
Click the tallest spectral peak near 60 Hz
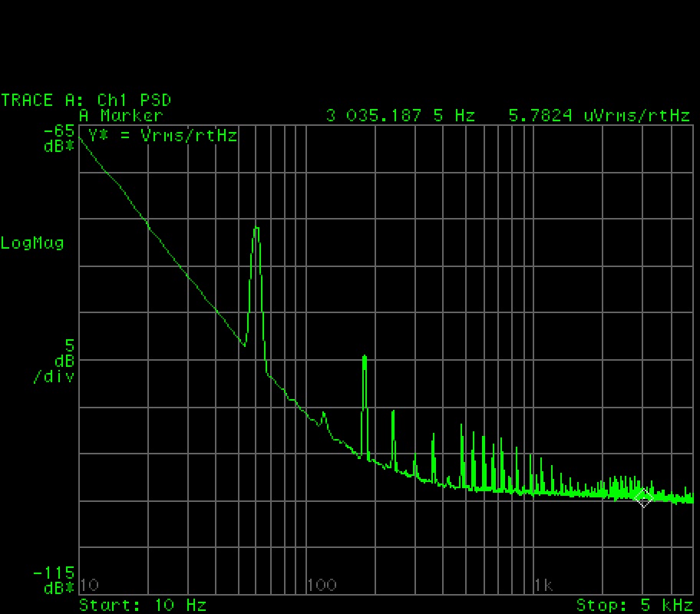pyautogui.click(x=256, y=229)
